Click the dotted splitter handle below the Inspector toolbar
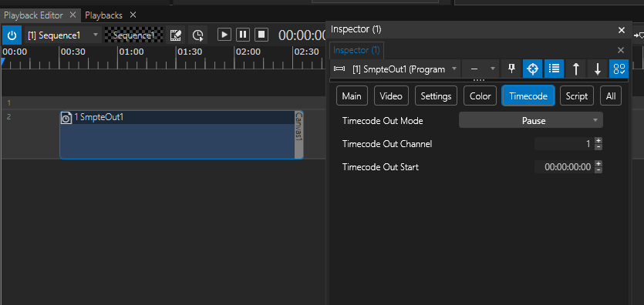This screenshot has height=305, width=644. coord(479,80)
